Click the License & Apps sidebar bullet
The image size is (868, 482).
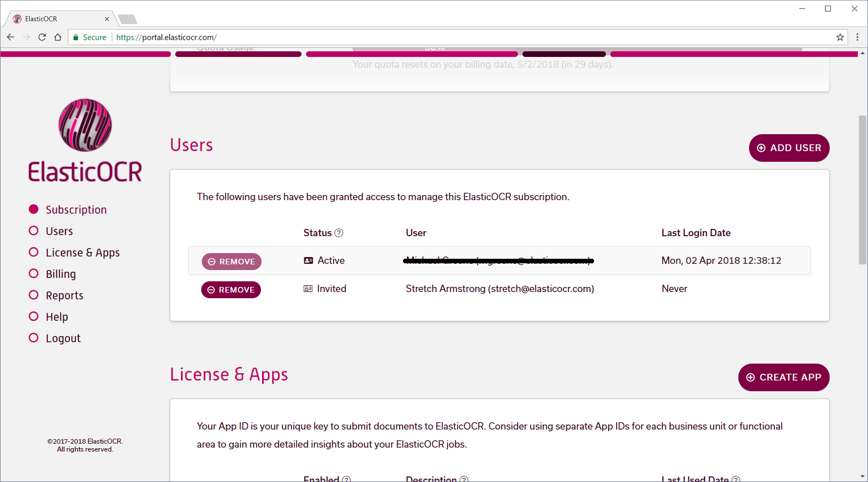pos(34,252)
